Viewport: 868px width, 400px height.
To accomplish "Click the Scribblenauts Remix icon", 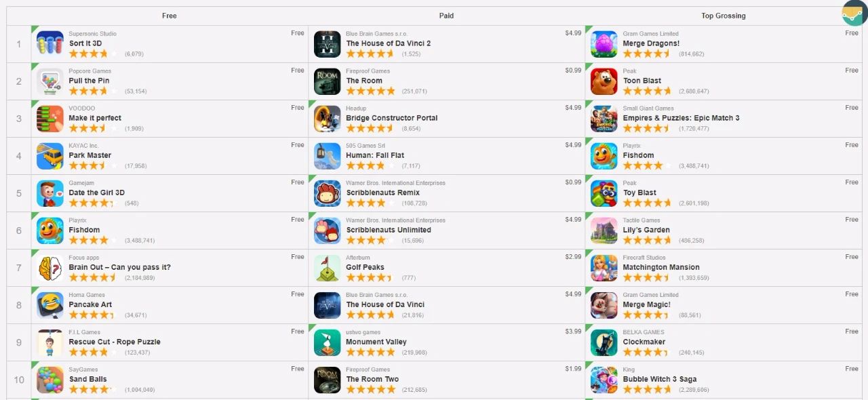I will coord(328,193).
